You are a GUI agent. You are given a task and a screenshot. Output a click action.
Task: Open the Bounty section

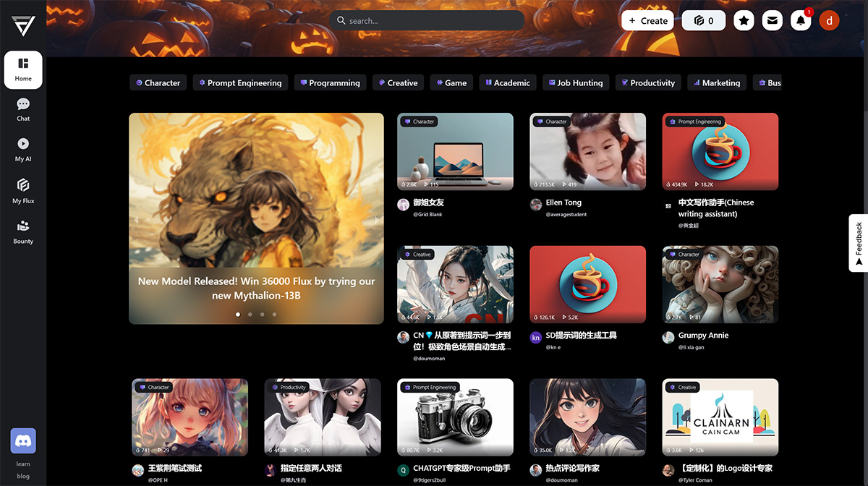22,231
